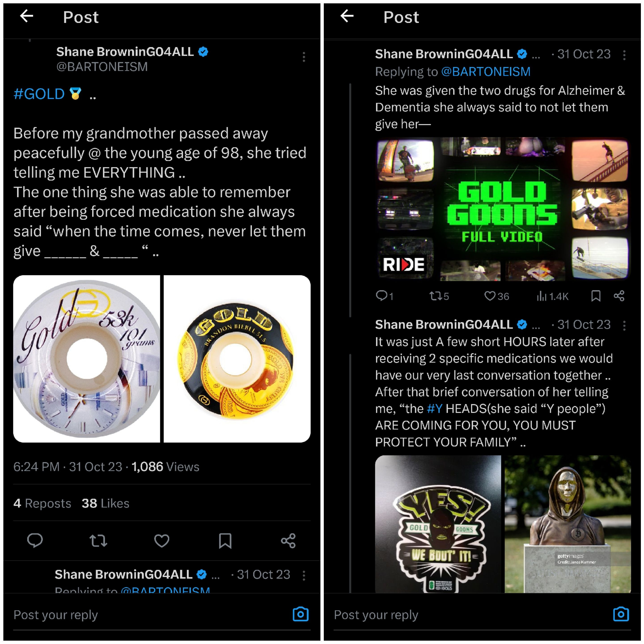Like the main #GOLD post via heart icon

click(162, 541)
